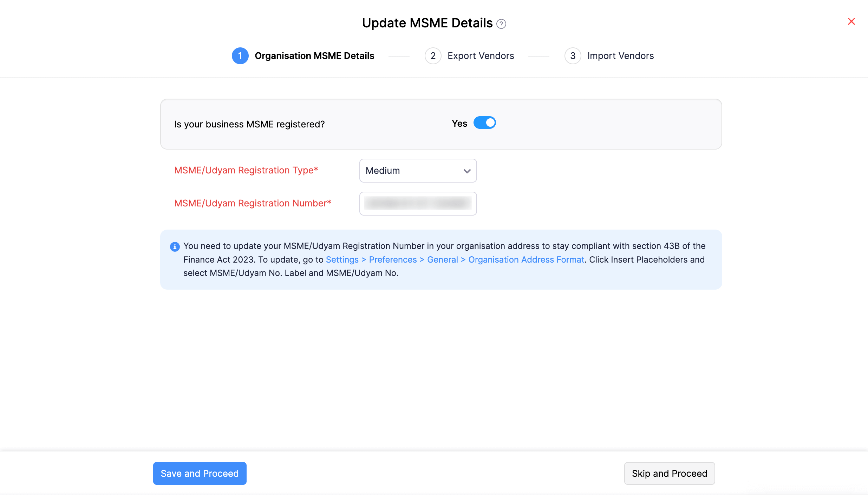Click the chevron on the Medium selector
Viewport: 868px width, 495px height.
(466, 171)
